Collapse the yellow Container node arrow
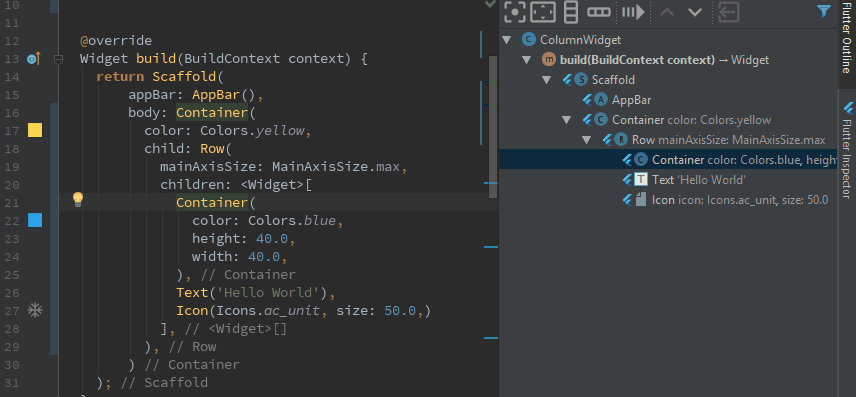This screenshot has width=856, height=397. (567, 120)
